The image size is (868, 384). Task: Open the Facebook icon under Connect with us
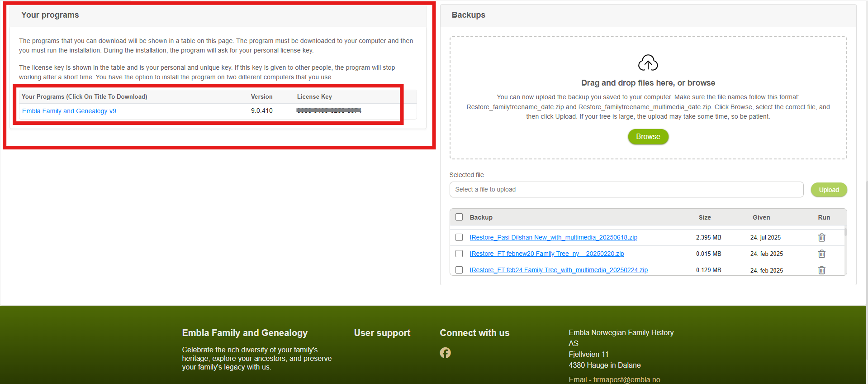coord(445,353)
